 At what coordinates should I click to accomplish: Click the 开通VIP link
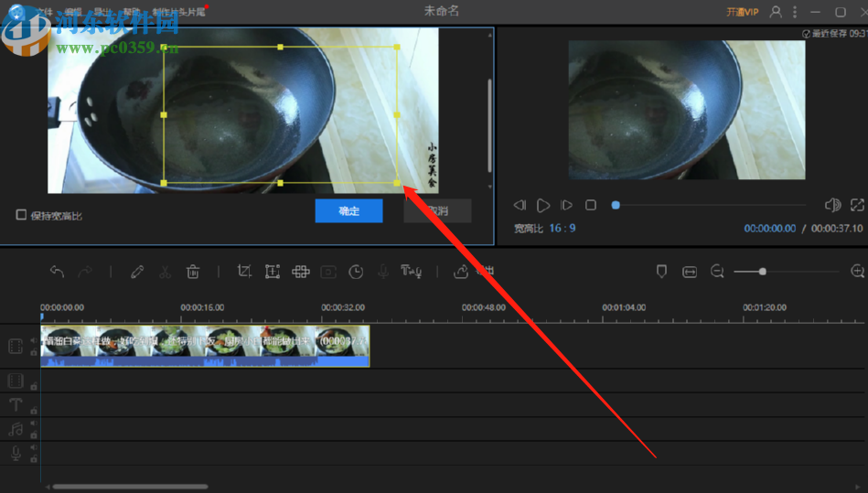(x=742, y=12)
